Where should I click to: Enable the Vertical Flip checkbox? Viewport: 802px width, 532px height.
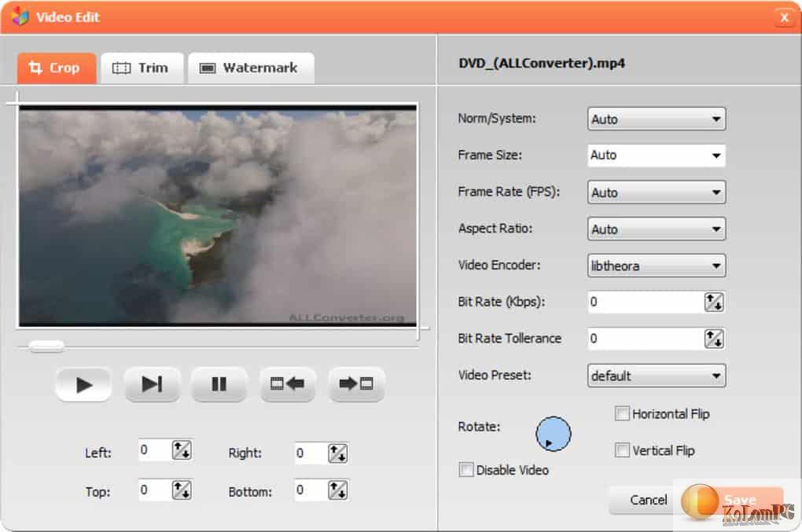coord(622,450)
